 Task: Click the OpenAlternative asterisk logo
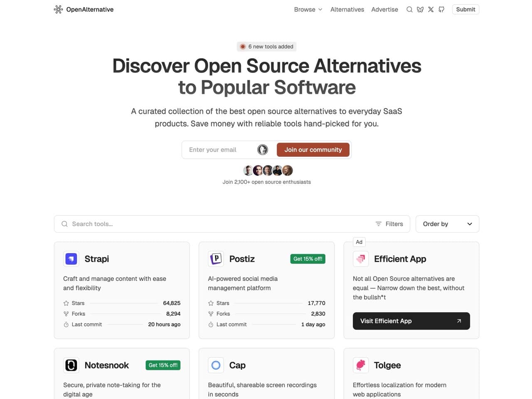[x=58, y=10]
